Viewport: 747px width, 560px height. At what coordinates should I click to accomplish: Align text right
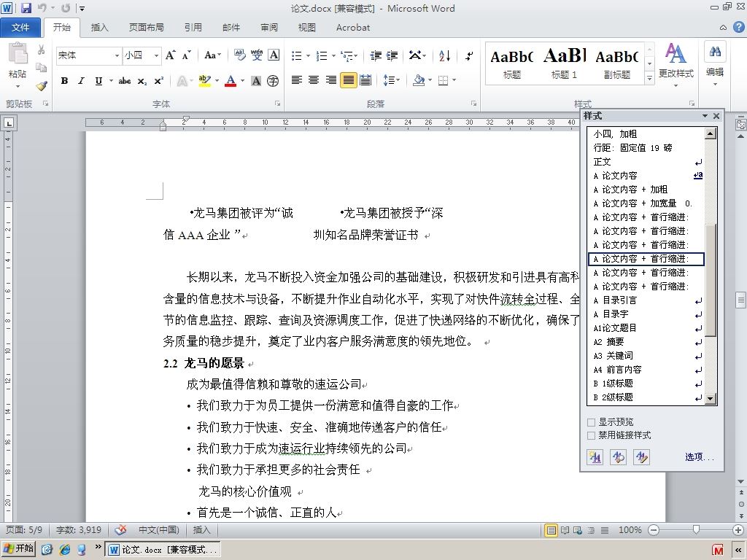tap(331, 80)
